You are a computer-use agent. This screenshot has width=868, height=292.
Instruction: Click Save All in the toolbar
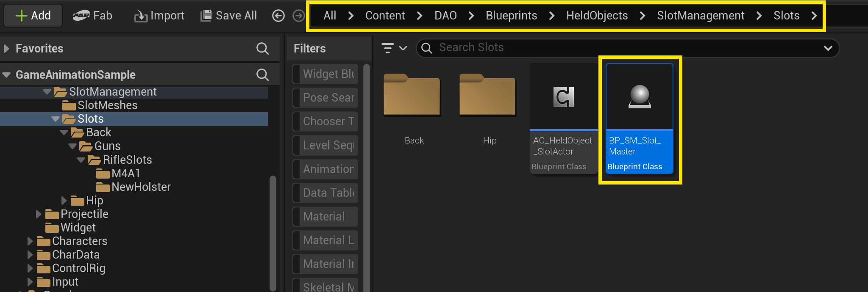point(229,16)
